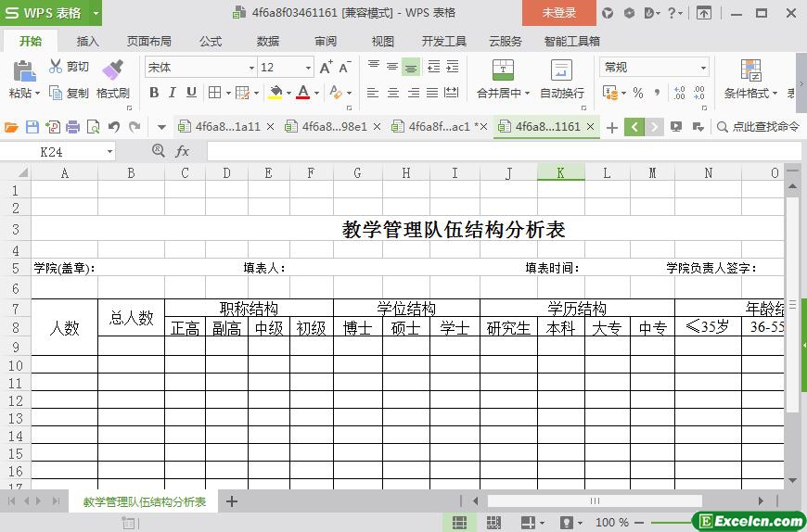Switch to 页面布局 ribbon tab
The width and height of the screenshot is (807, 532).
click(149, 41)
